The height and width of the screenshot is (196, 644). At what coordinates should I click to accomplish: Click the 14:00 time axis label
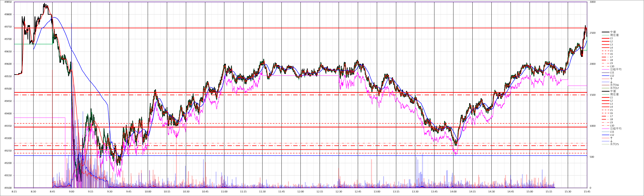click(453, 192)
